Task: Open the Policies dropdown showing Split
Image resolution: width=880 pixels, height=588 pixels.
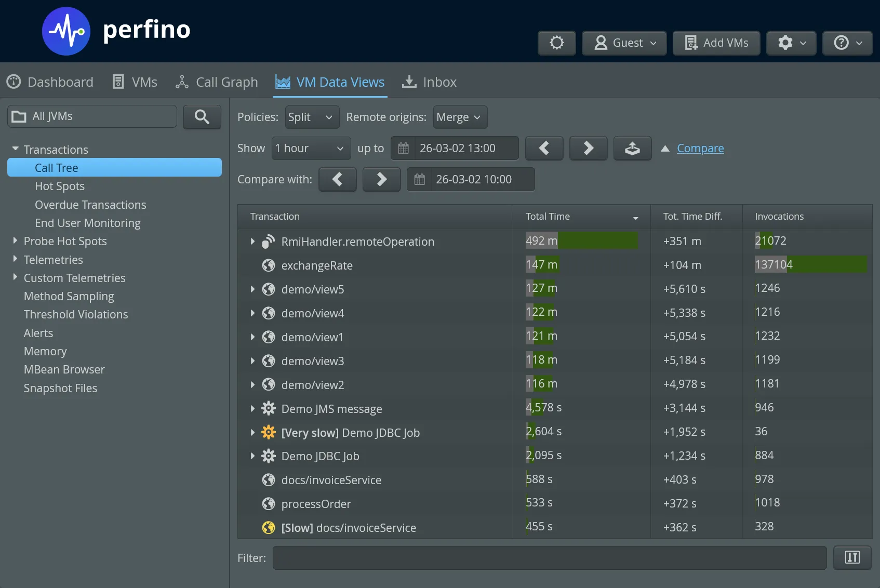Action: click(311, 117)
